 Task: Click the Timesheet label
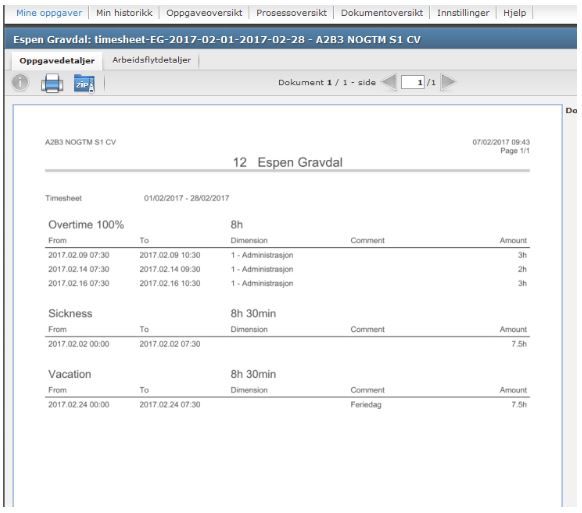(63, 198)
